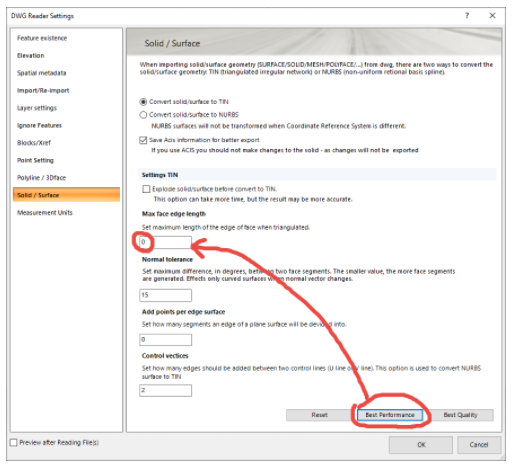Click the Max face edge length field
Image resolution: width=516 pixels, height=466 pixels.
pyautogui.click(x=166, y=242)
